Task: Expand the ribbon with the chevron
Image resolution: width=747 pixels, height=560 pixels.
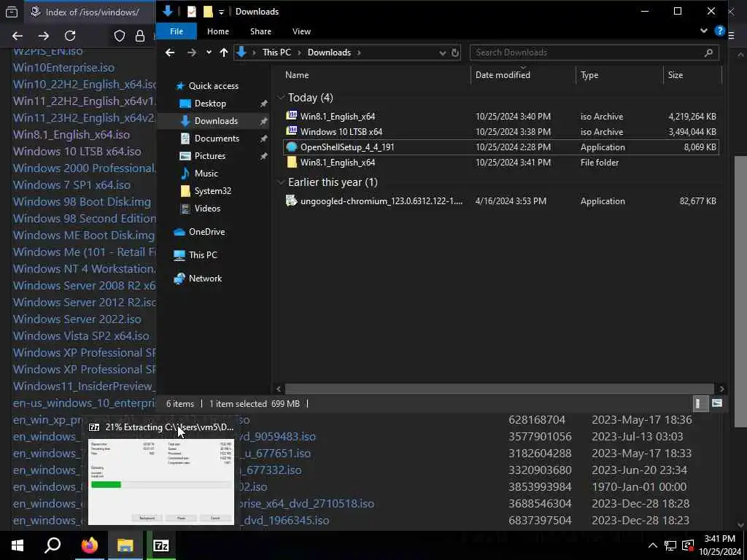Action: tap(704, 31)
